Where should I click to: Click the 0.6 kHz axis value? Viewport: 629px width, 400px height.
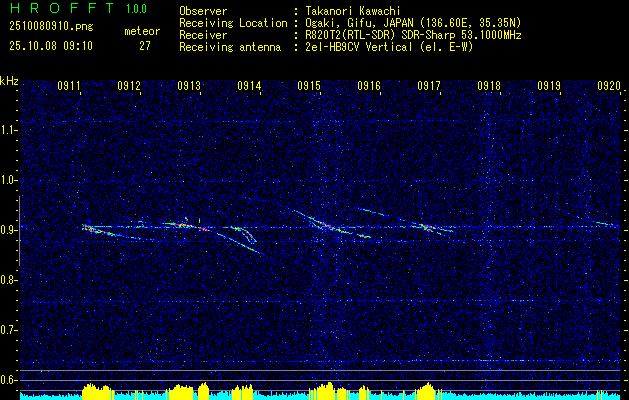click(x=8, y=380)
